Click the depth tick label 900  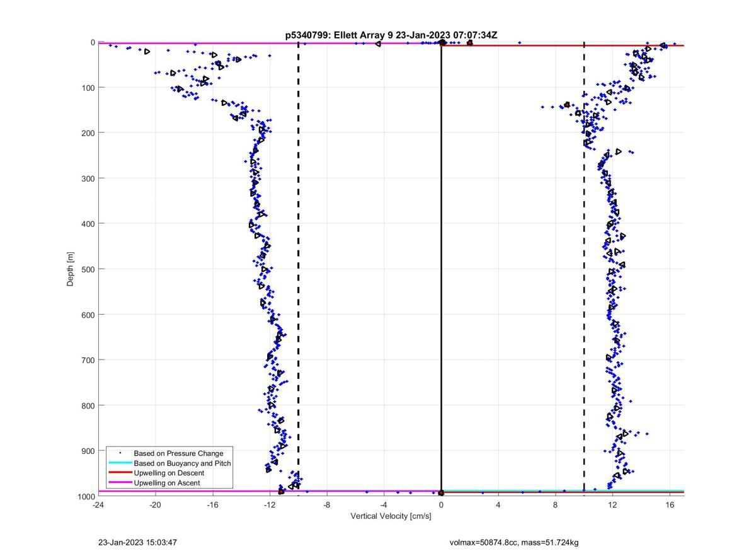click(88, 451)
